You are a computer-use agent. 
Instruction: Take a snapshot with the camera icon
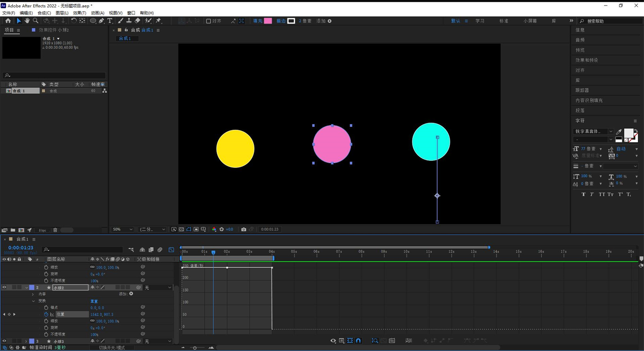tap(244, 229)
